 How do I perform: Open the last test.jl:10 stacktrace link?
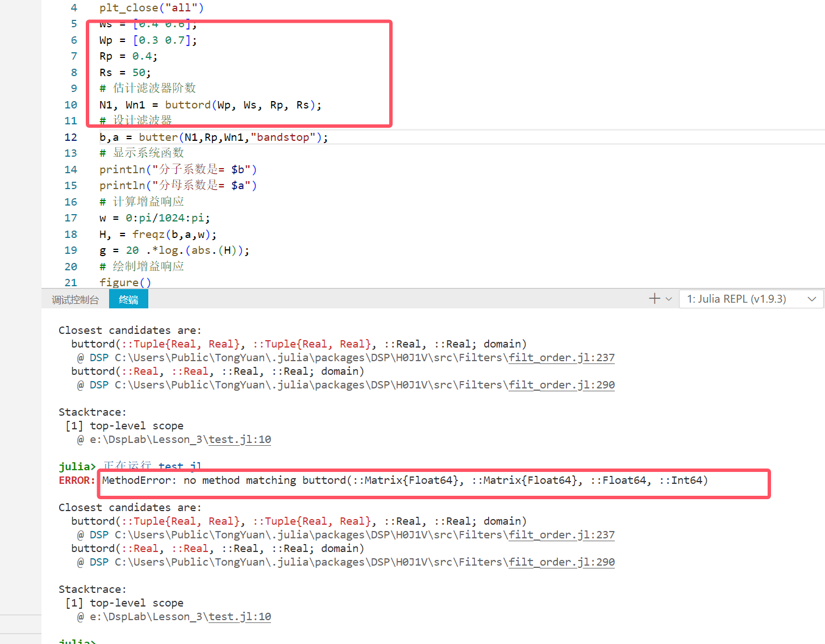point(240,617)
